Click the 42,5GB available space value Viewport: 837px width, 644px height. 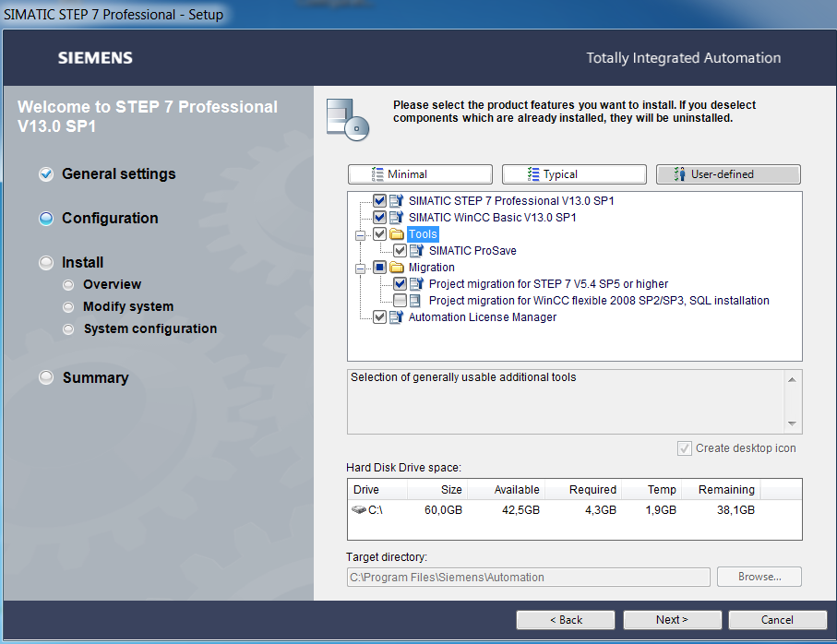click(x=520, y=510)
